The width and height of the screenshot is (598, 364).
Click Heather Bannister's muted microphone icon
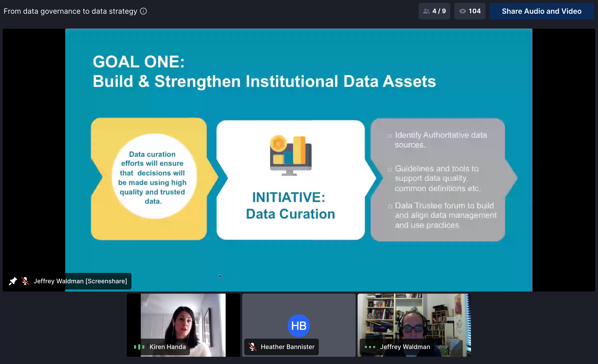point(252,347)
